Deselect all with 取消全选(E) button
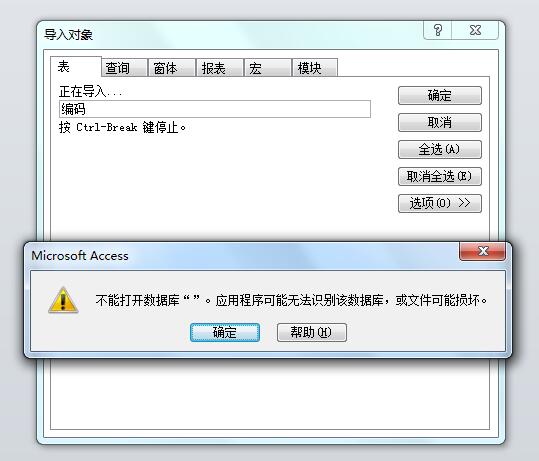The width and height of the screenshot is (539, 461). pos(440,176)
